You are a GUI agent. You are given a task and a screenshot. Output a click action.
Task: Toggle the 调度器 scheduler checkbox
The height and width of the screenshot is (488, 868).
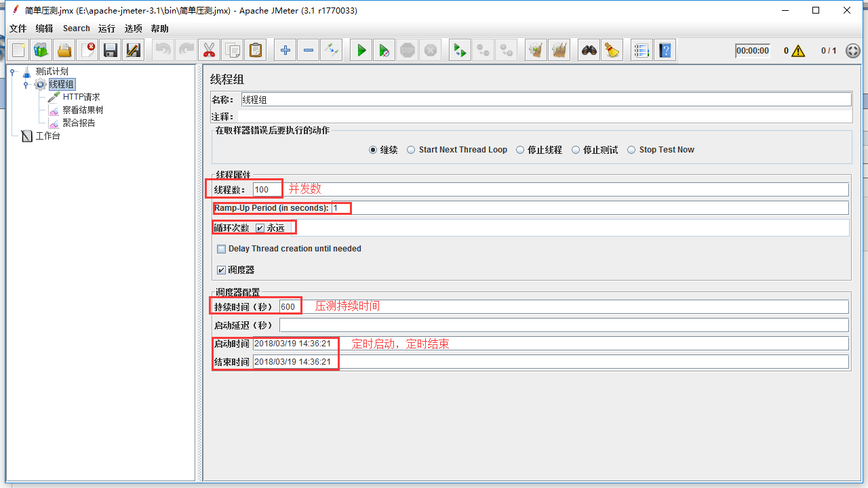[221, 270]
